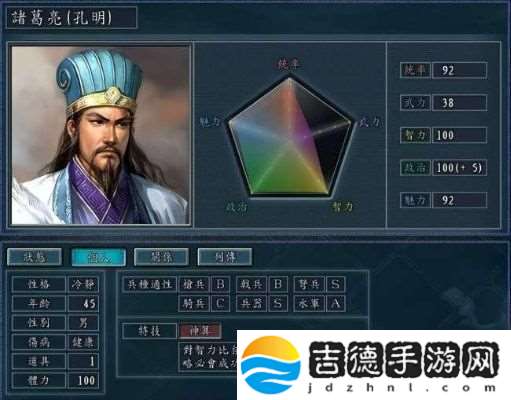511x400 pixels.
Task: Click the 戟兵 aptitude grade B
Action: [x=278, y=284]
